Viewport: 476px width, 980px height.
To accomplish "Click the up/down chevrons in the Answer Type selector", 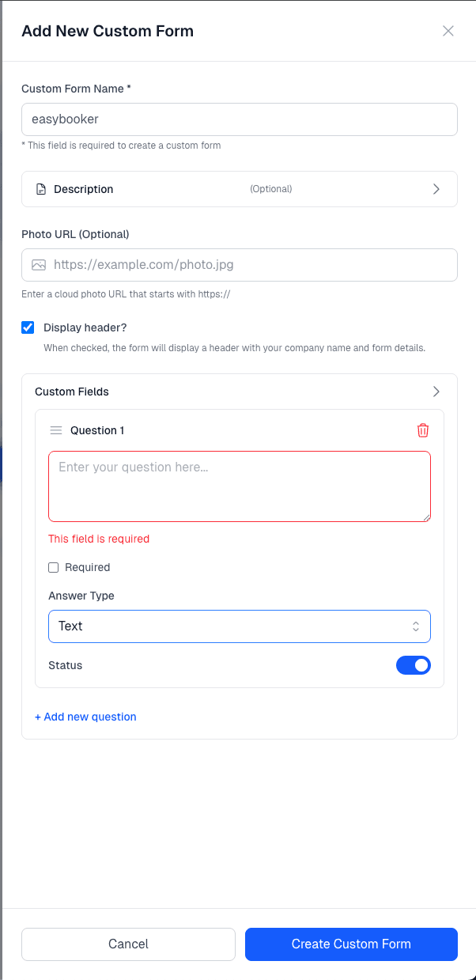I will [415, 626].
